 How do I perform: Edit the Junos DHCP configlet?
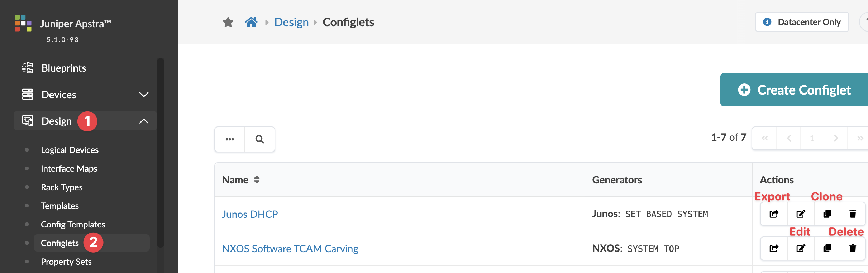(801, 214)
